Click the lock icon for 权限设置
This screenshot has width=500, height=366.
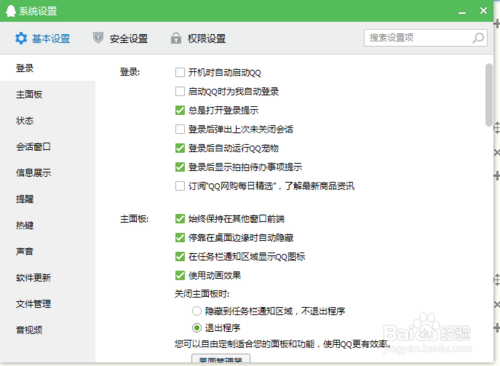[x=176, y=38]
